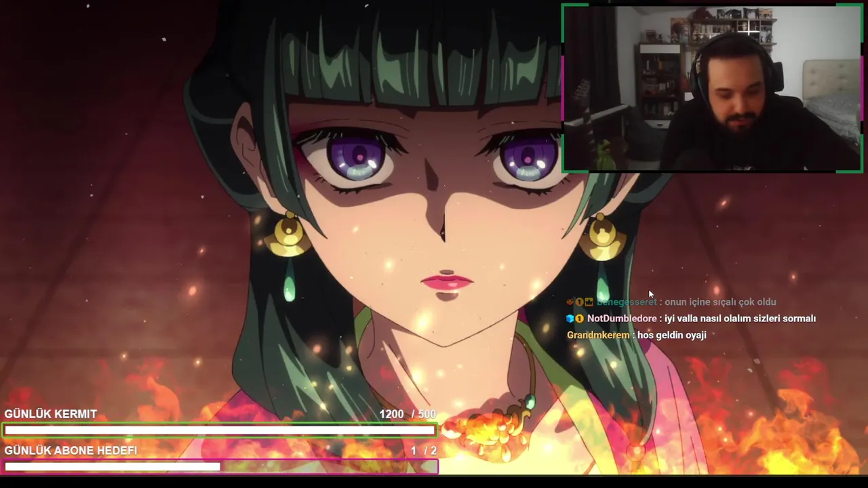Click the GÜNLÜK ABONE HEDEFI progress bar

coord(220,466)
